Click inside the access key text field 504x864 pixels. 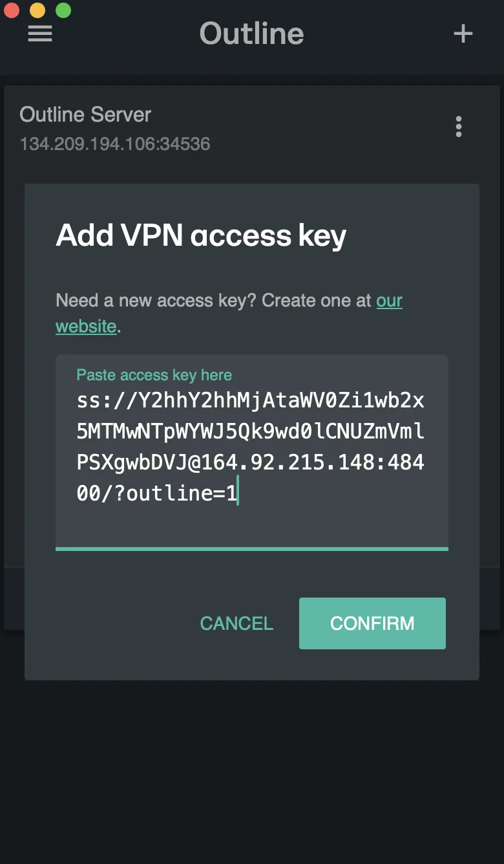[x=252, y=517]
